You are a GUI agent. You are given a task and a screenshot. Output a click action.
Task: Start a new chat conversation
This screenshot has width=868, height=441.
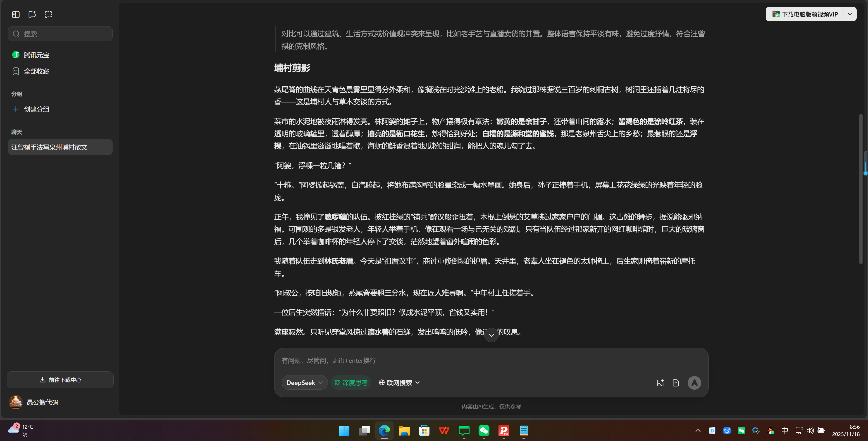pyautogui.click(x=32, y=14)
